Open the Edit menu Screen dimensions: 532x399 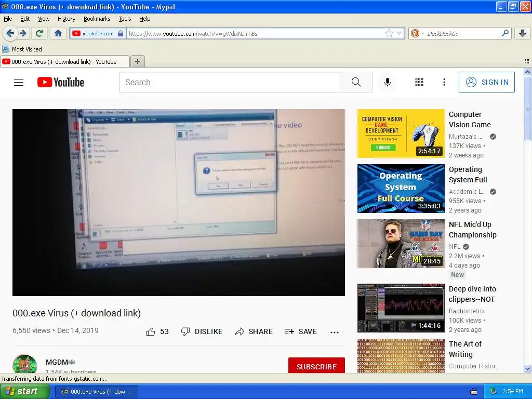[25, 19]
